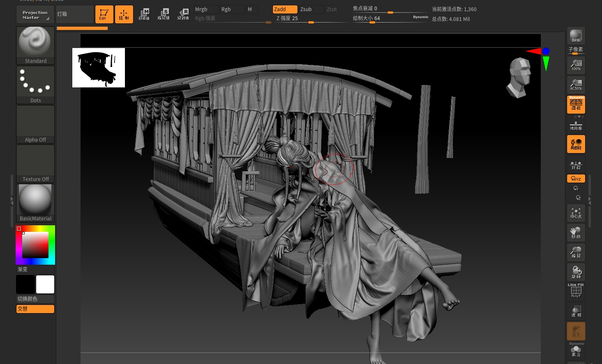Click the 切换颜色 switch color button
602x364 pixels.
click(x=35, y=299)
